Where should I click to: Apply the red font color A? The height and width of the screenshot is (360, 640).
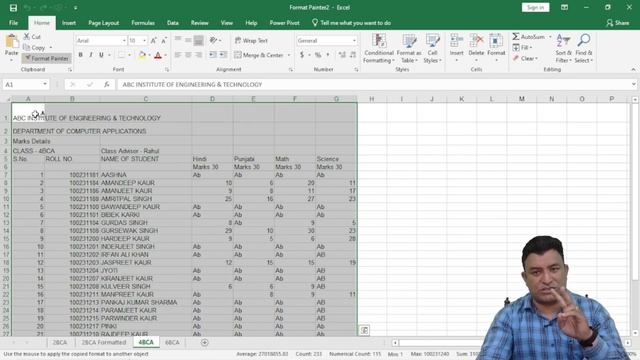(x=158, y=55)
